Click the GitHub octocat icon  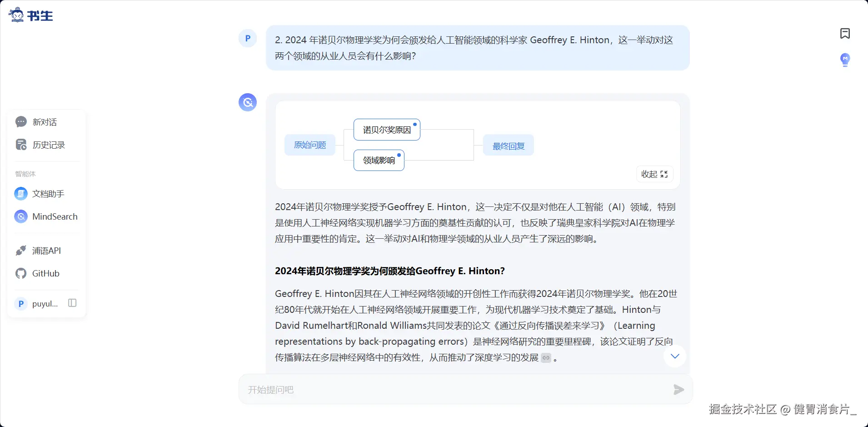tap(21, 273)
